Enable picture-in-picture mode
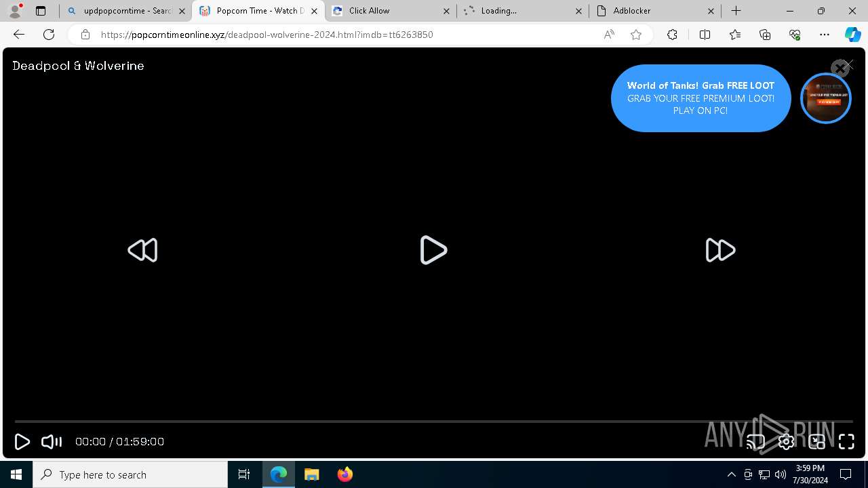This screenshot has width=868, height=488. pyautogui.click(x=816, y=442)
